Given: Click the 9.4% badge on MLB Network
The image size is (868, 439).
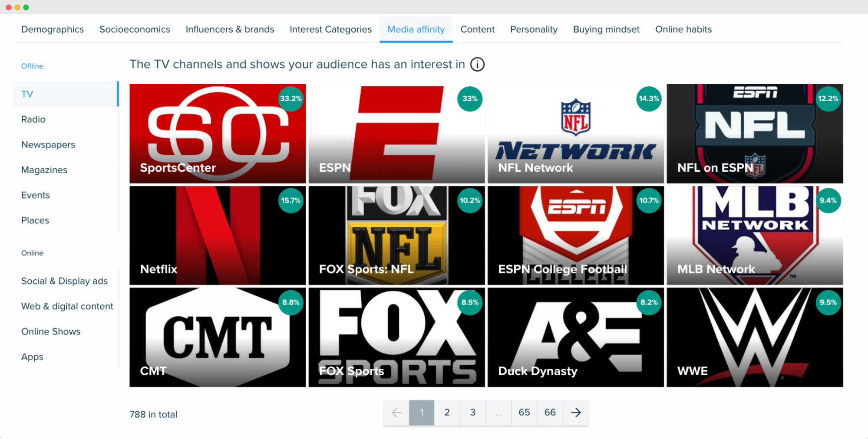Looking at the screenshot, I should click(828, 200).
